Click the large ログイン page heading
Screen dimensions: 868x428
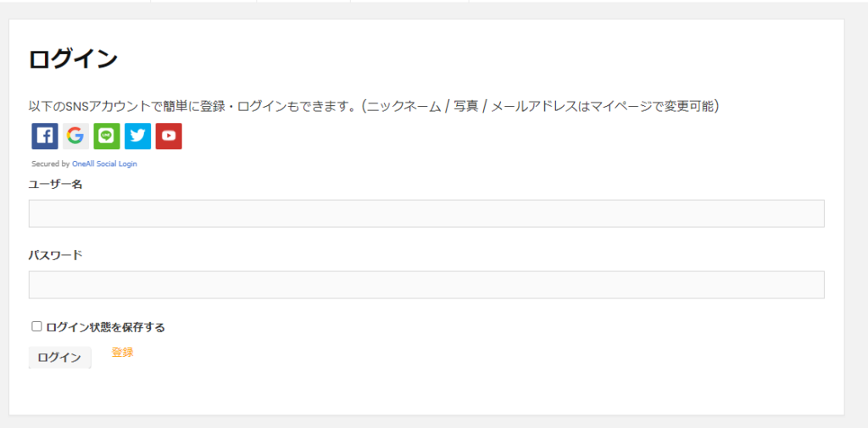(73, 59)
